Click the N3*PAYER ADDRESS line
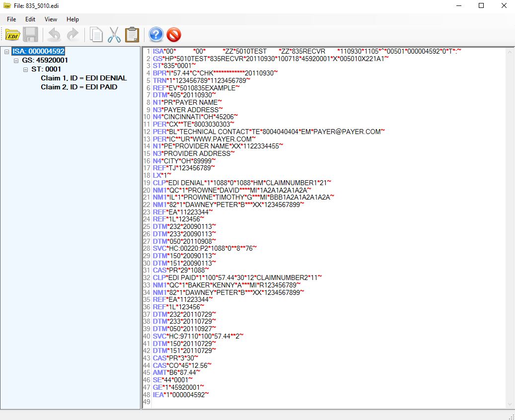 pos(188,110)
